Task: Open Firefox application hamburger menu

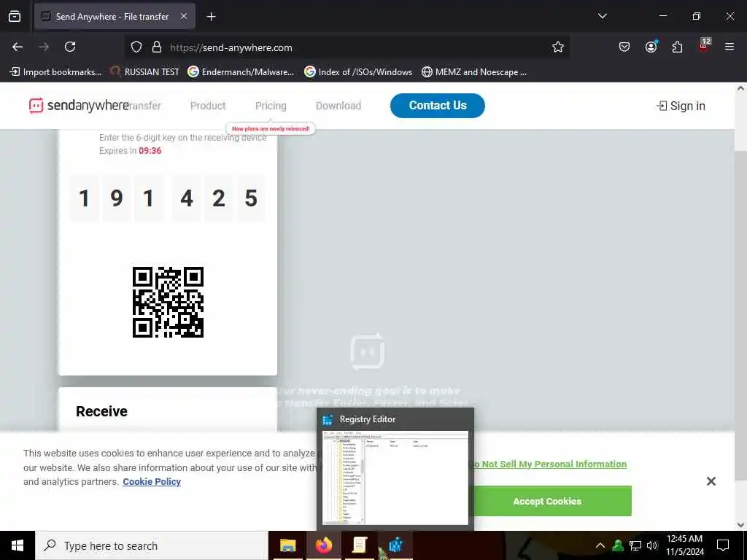Action: pos(729,47)
